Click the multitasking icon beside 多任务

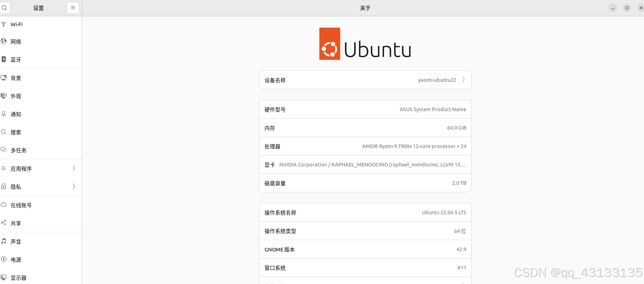tap(4, 150)
